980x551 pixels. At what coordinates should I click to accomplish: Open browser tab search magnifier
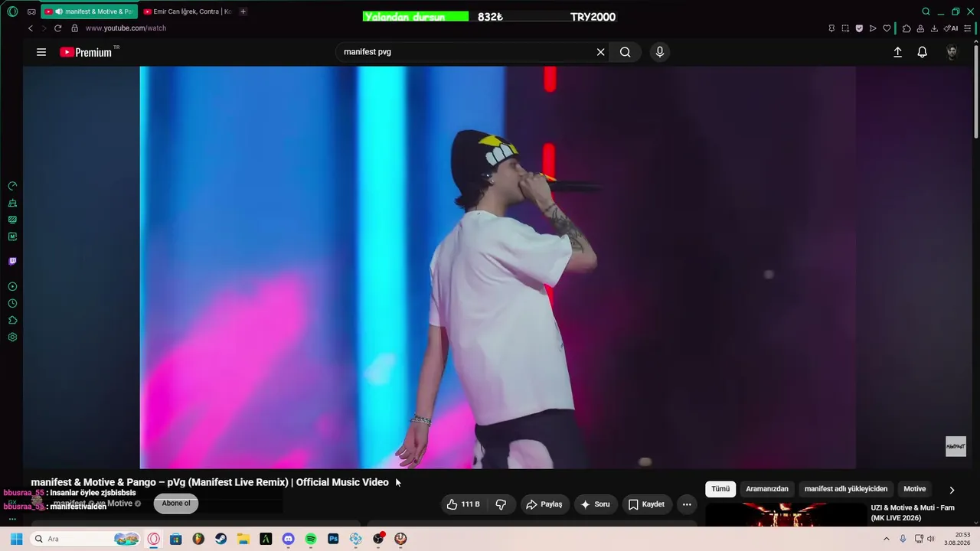click(926, 11)
